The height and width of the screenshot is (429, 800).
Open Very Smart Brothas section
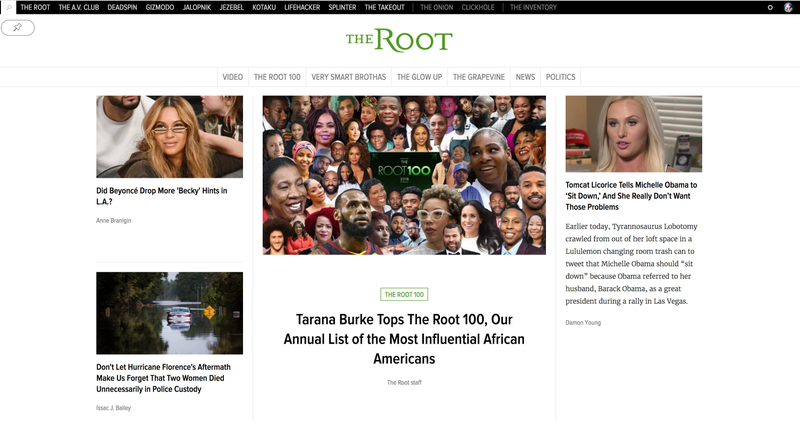point(348,77)
